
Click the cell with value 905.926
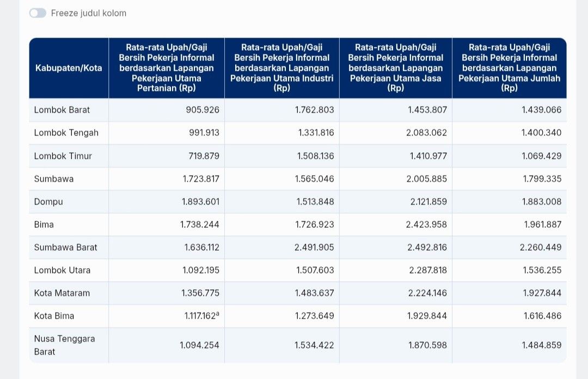[203, 110]
